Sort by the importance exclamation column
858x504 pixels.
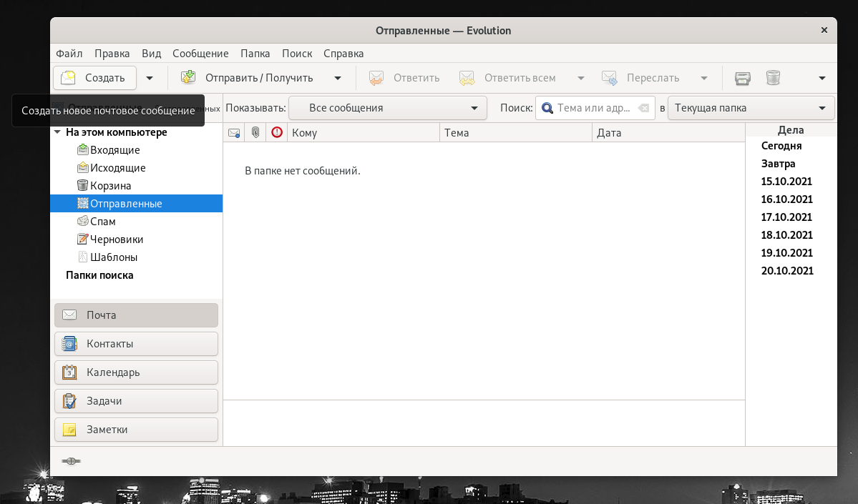pyautogui.click(x=277, y=133)
